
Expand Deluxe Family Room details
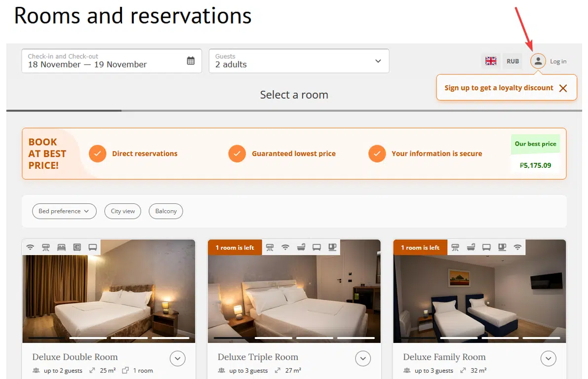549,358
